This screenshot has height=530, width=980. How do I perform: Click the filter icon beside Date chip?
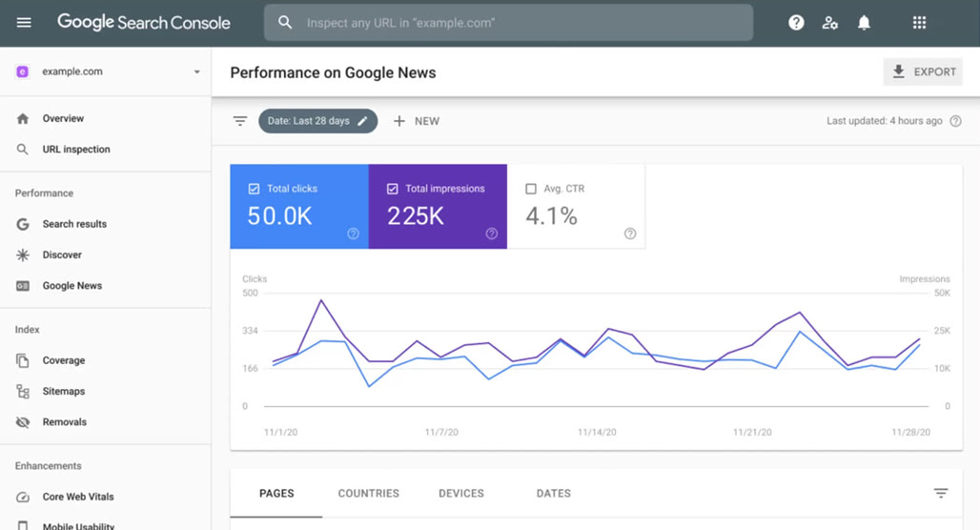[240, 121]
